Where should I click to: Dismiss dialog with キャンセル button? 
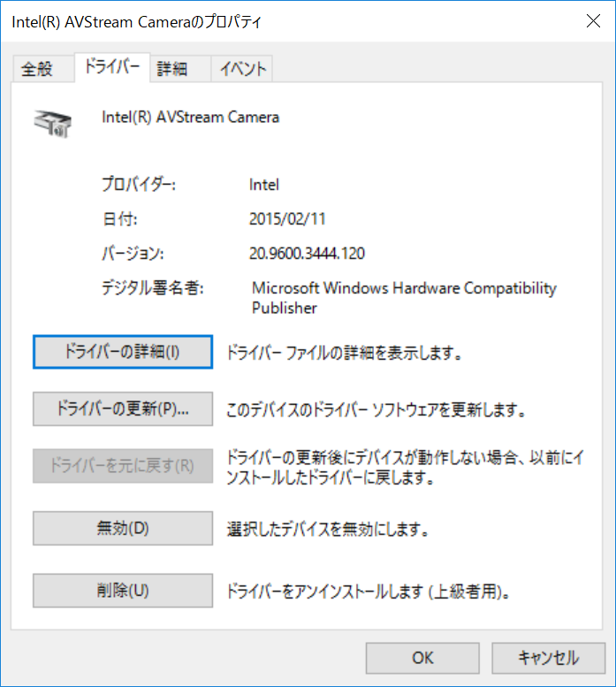click(549, 658)
